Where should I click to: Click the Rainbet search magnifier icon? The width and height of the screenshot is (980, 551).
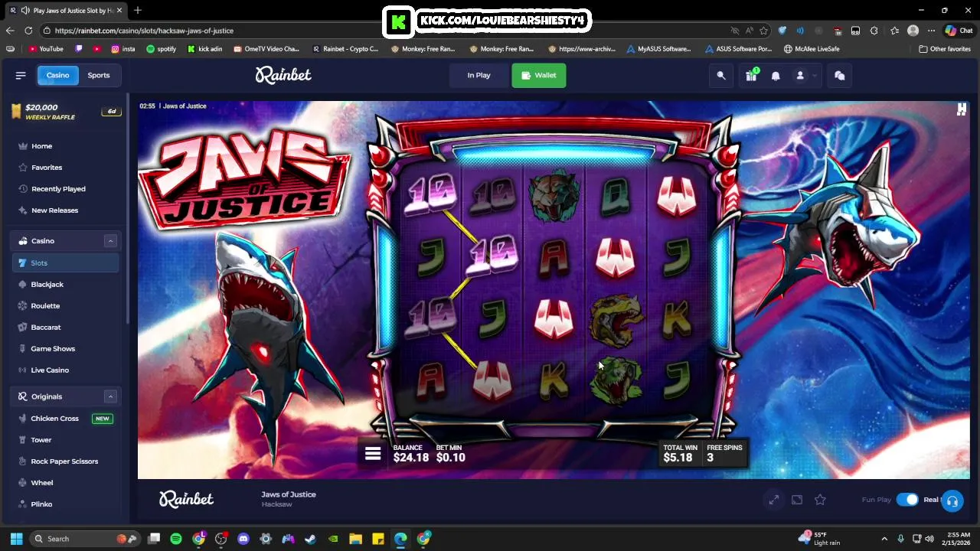click(721, 75)
